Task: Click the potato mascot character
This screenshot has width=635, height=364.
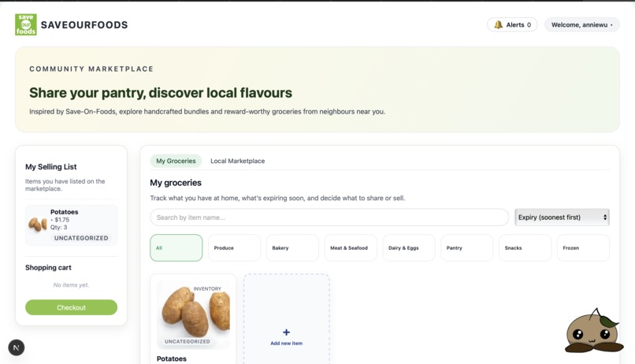Action: (x=593, y=331)
